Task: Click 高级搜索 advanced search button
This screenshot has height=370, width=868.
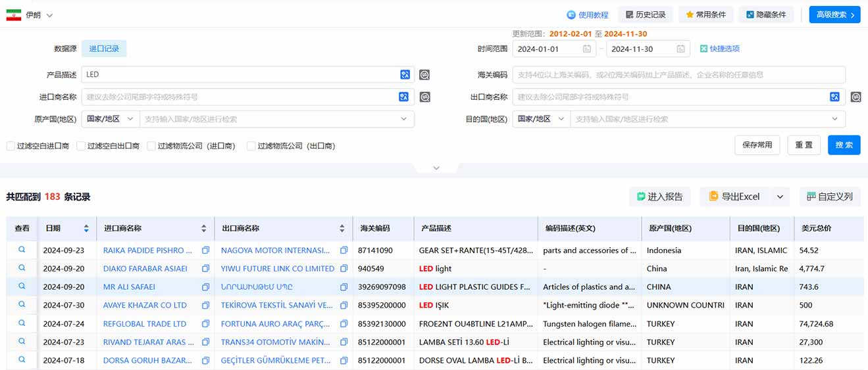Action: click(x=834, y=14)
